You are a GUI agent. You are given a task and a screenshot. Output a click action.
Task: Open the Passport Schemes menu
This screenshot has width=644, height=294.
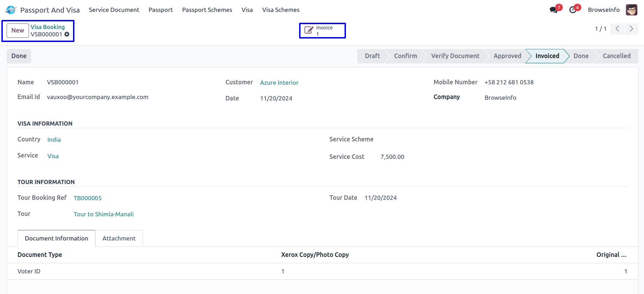point(207,10)
